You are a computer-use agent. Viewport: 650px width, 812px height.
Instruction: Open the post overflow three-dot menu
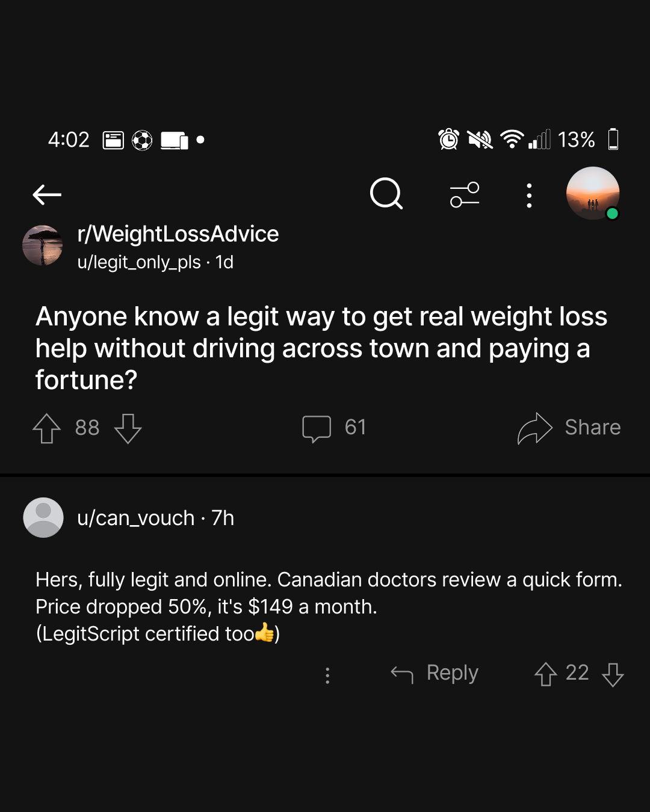pyautogui.click(x=529, y=195)
